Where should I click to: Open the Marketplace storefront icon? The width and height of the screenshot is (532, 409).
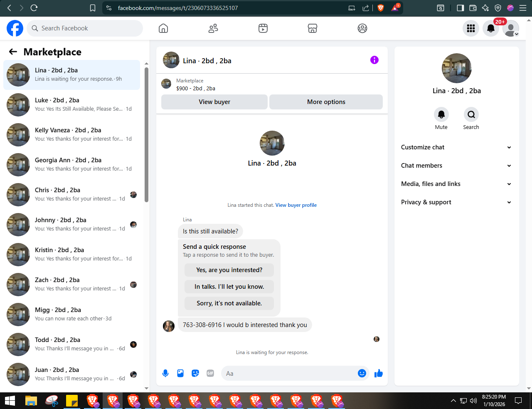point(313,28)
